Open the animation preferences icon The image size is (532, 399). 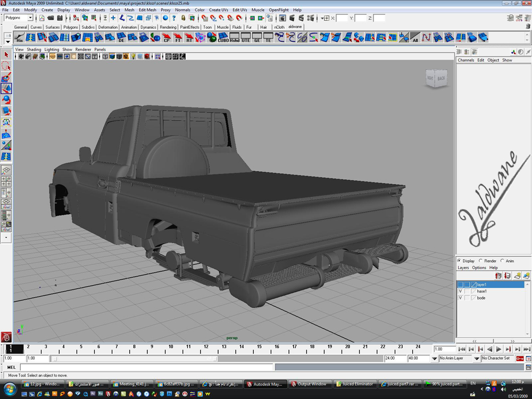pyautogui.click(x=528, y=358)
